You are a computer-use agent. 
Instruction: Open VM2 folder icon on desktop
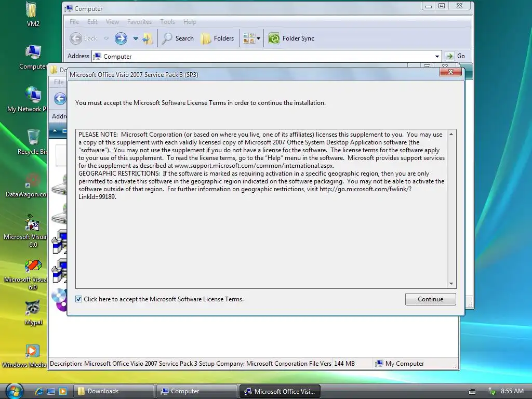coord(33,14)
